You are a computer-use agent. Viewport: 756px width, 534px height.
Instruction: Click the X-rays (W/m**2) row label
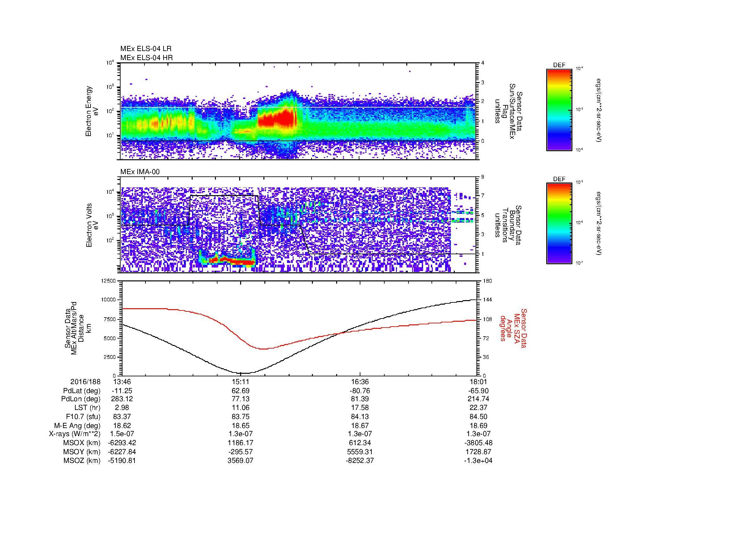[75, 434]
